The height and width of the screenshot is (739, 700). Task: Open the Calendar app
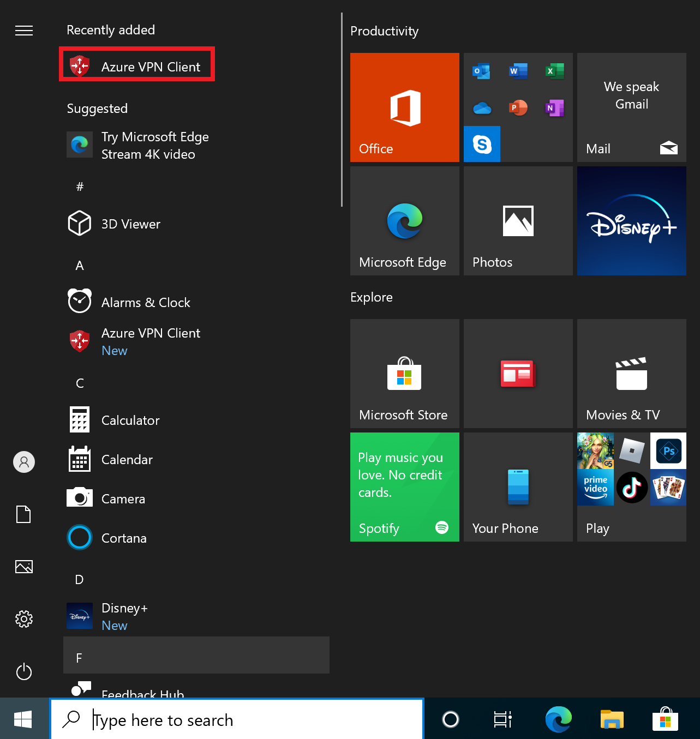pyautogui.click(x=196, y=460)
